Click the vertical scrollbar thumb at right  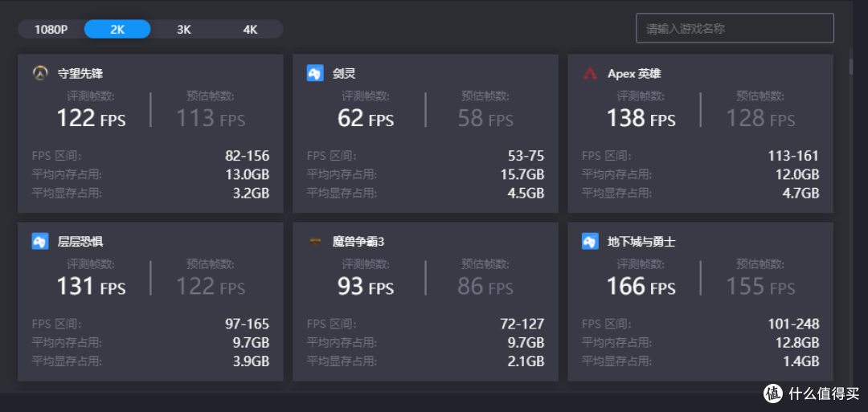coord(851,66)
